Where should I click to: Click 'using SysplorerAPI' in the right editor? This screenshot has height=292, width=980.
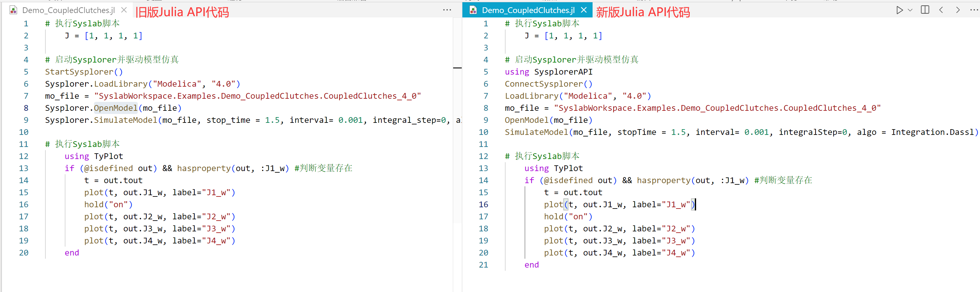click(548, 72)
